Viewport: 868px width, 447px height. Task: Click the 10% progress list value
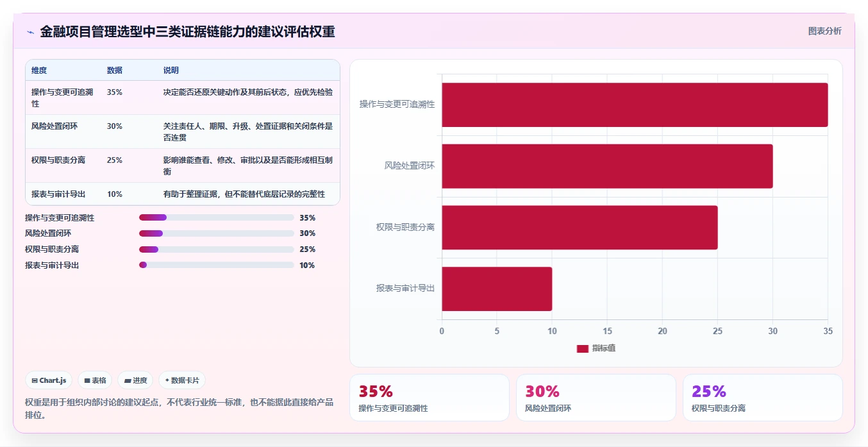click(x=307, y=266)
